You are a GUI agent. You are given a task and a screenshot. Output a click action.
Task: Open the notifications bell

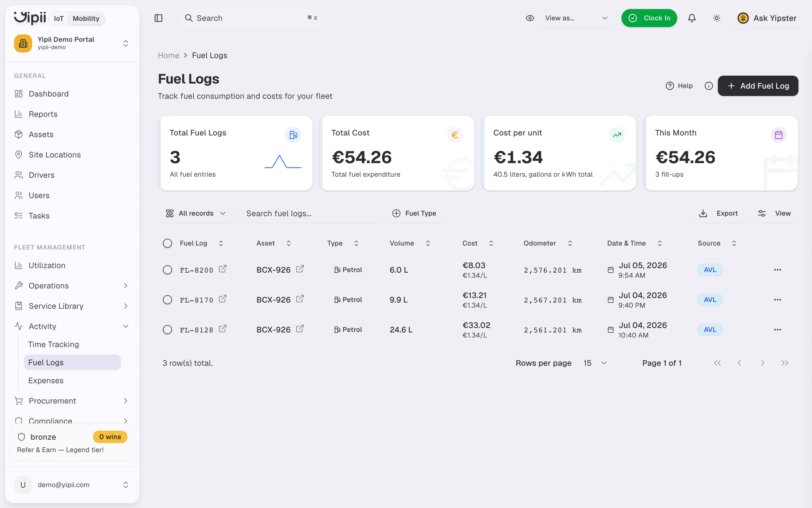(692, 18)
